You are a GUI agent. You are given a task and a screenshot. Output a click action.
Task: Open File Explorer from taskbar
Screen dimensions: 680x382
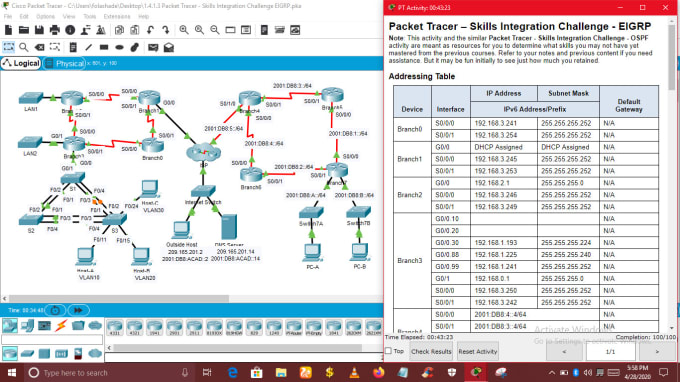(281, 372)
